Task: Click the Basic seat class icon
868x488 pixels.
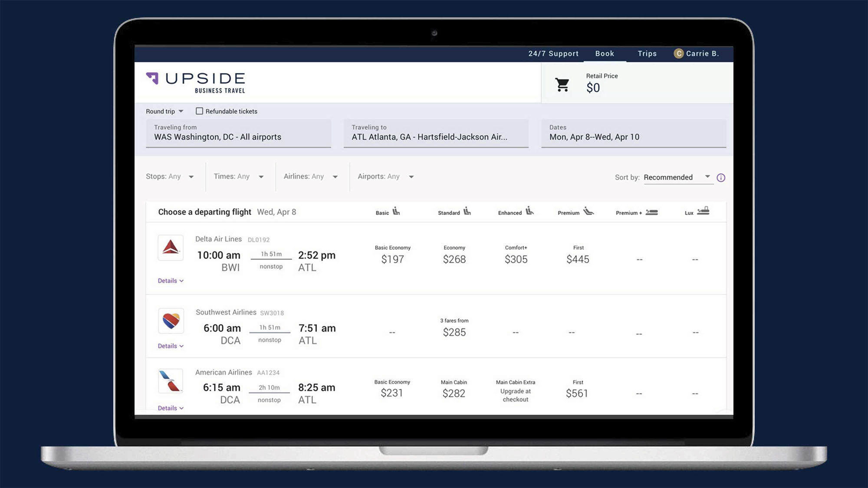Action: tap(396, 212)
